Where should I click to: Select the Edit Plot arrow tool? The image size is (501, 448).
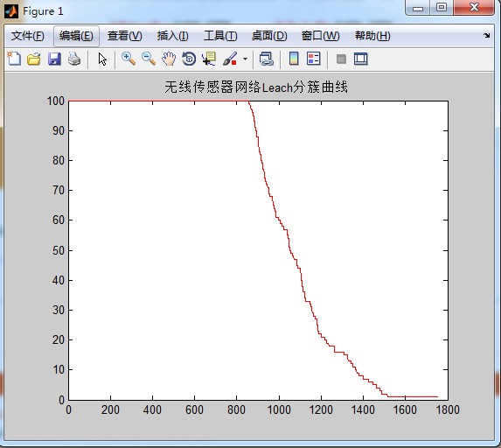point(102,59)
